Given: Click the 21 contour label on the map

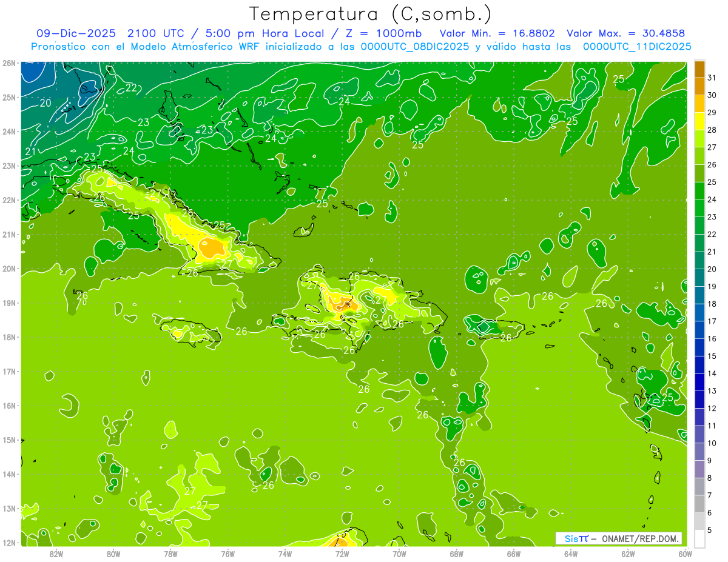Looking at the screenshot, I should 30,152.
